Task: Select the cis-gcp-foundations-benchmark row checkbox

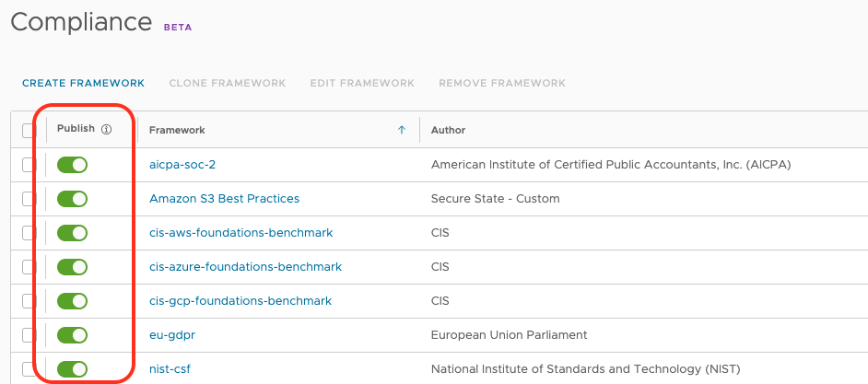Action: [x=29, y=301]
